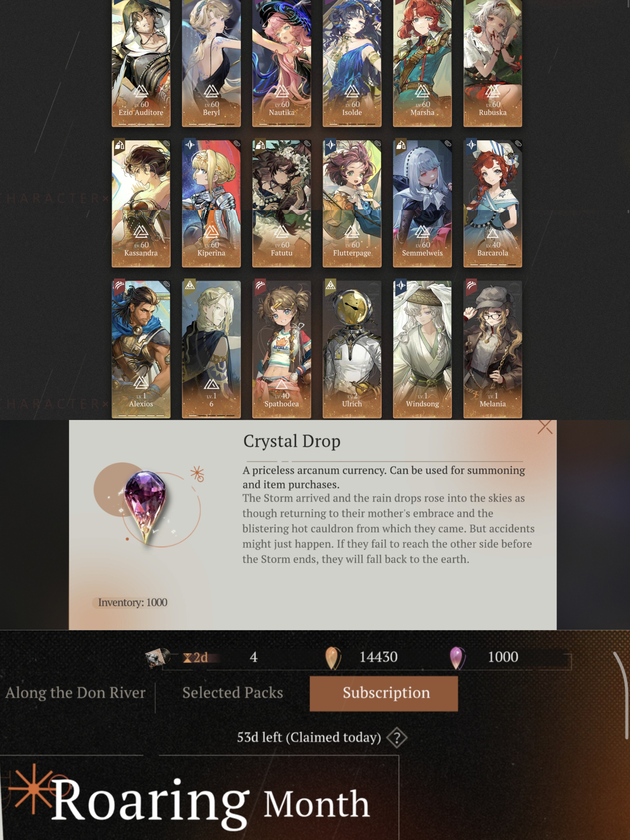This screenshot has width=630, height=840.
Task: Tap the orange Clear Drop currency icon
Action: [x=333, y=658]
